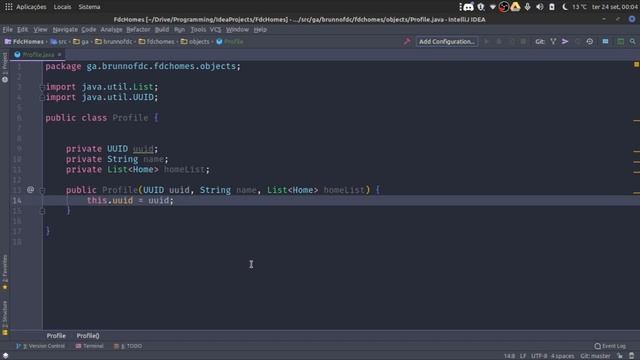Click the yellow inspection warning indicator
This screenshot has height=360, width=640.
click(636, 64)
